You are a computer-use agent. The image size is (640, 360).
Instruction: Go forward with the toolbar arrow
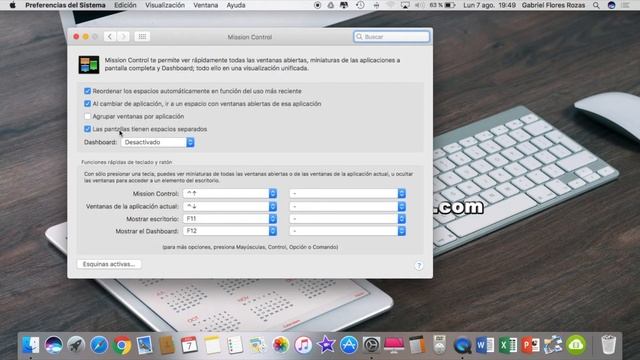(123, 37)
